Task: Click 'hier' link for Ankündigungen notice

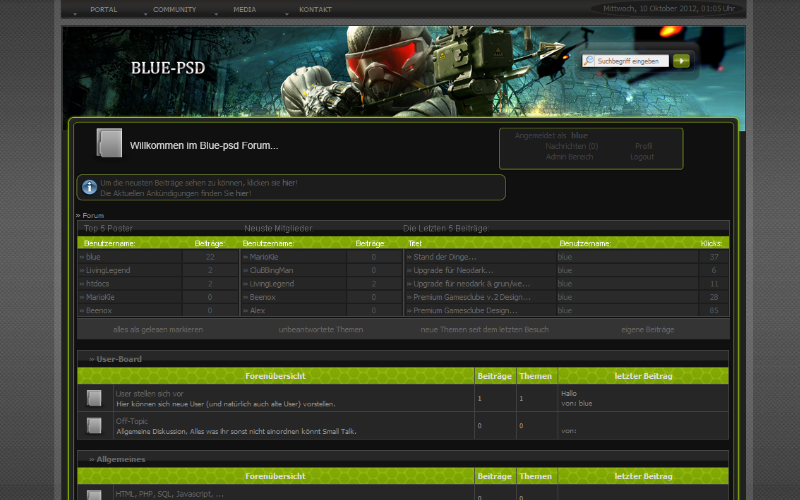Action: click(242, 193)
